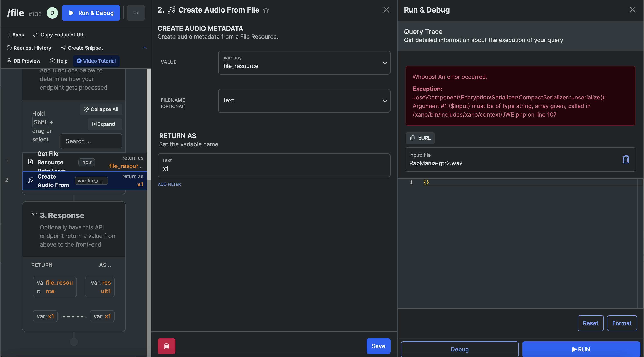This screenshot has width=644, height=357.
Task: Click the function Search field
Action: pyautogui.click(x=91, y=141)
